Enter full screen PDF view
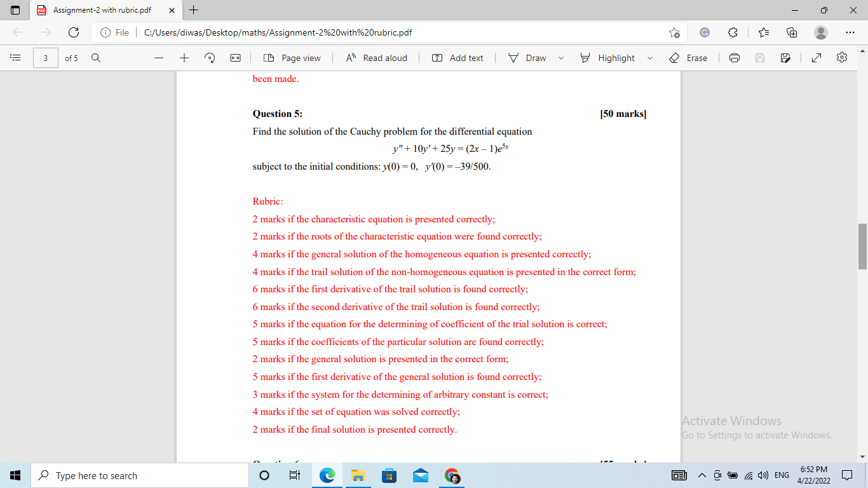This screenshot has height=488, width=868. (816, 58)
